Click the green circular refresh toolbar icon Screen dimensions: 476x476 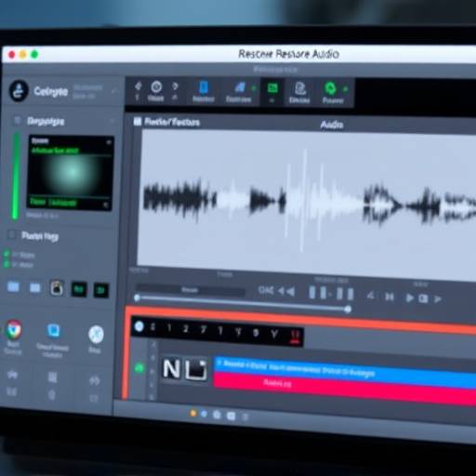pyautogui.click(x=330, y=88)
